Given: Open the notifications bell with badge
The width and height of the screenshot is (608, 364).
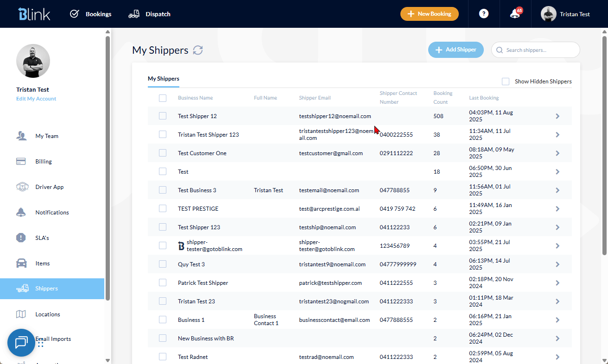Looking at the screenshot, I should pyautogui.click(x=515, y=13).
